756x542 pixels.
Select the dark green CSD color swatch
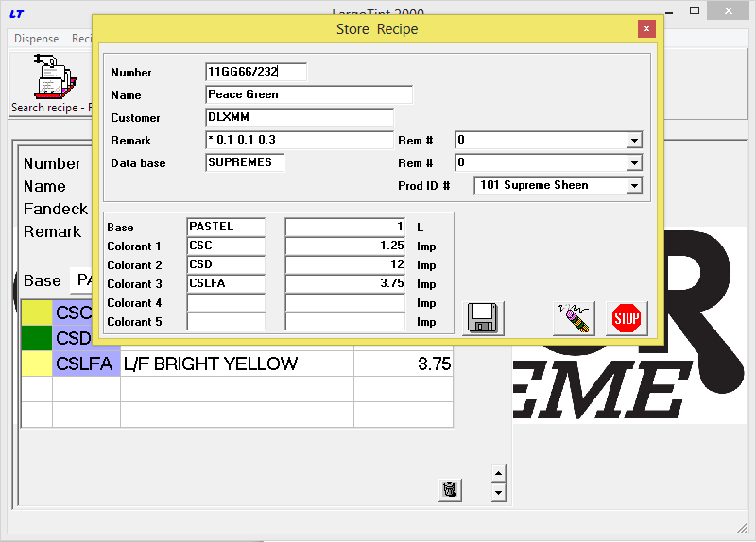tap(37, 338)
